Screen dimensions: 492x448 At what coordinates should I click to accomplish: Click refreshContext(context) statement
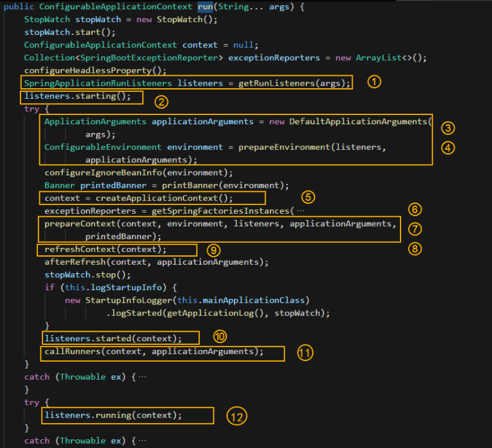coord(106,250)
